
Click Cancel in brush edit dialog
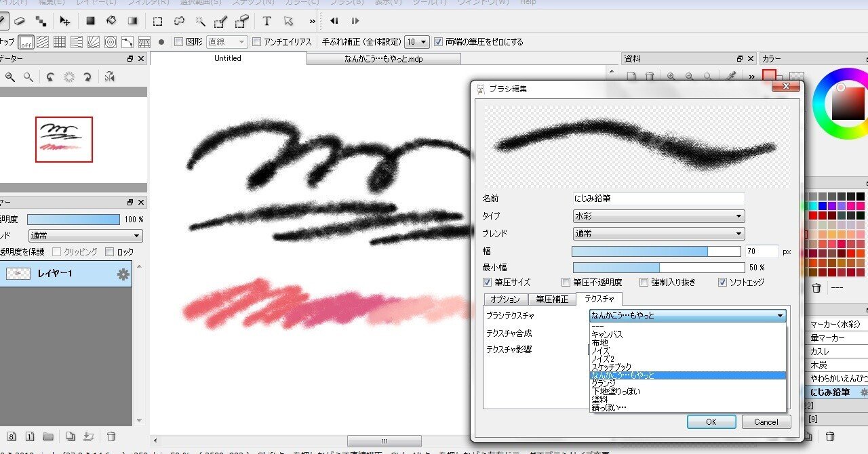[766, 421]
